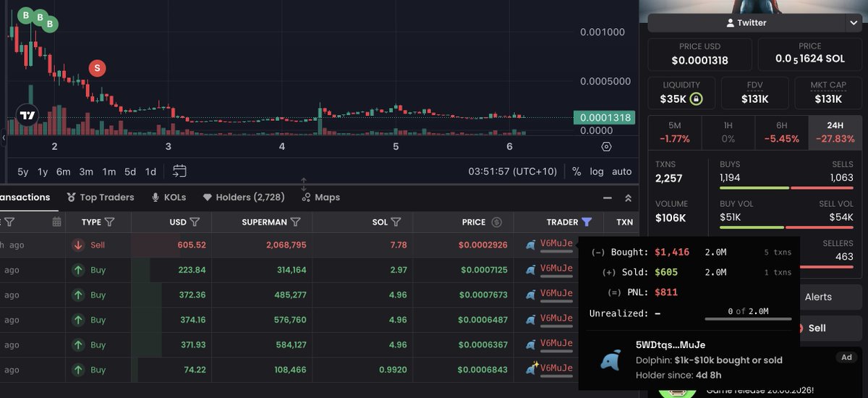Select the Transactions tab
This screenshot has height=398, width=868.
click(25, 197)
